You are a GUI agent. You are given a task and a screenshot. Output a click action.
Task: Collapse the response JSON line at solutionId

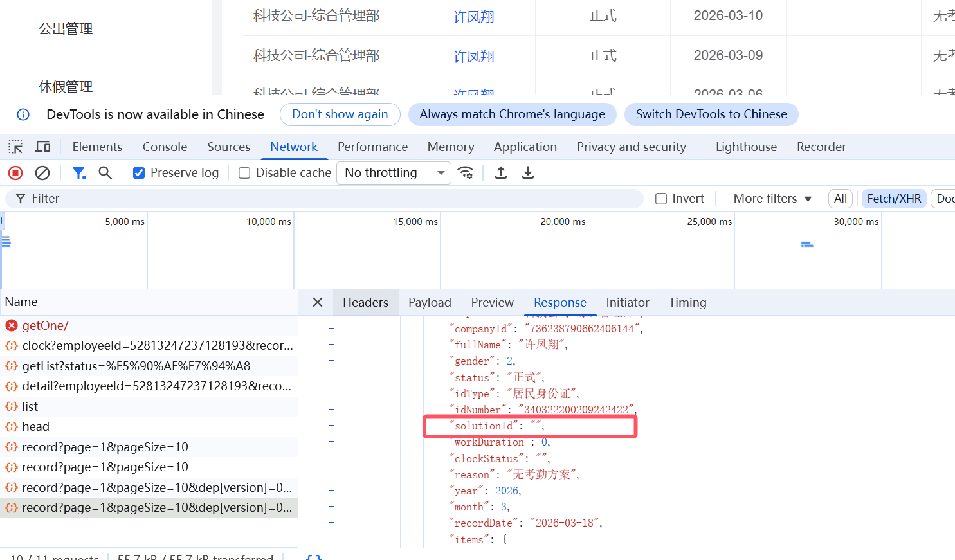[331, 426]
